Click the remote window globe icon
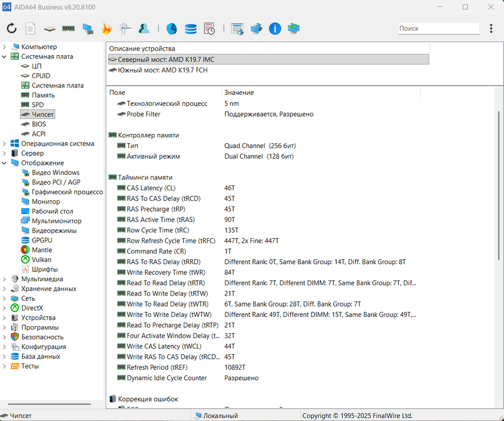 click(237, 29)
